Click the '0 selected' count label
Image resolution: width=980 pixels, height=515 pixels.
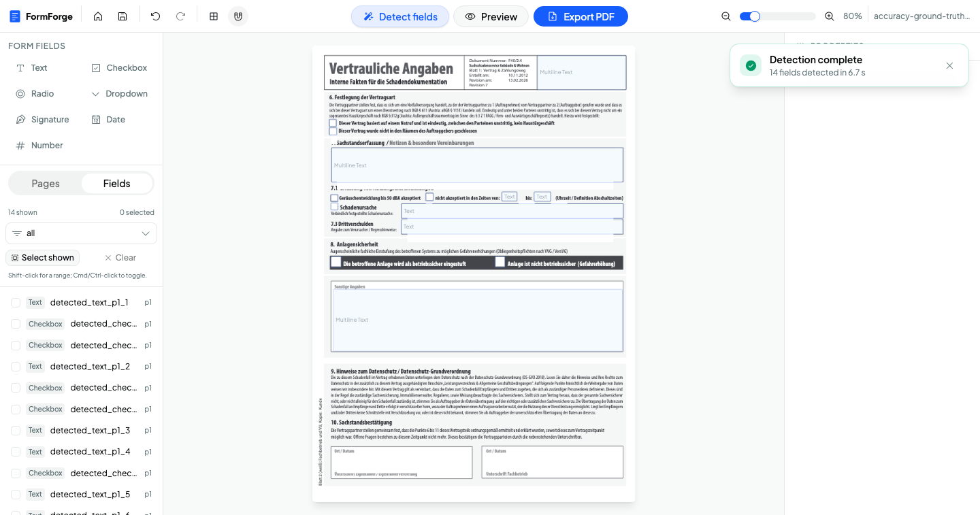pos(137,212)
